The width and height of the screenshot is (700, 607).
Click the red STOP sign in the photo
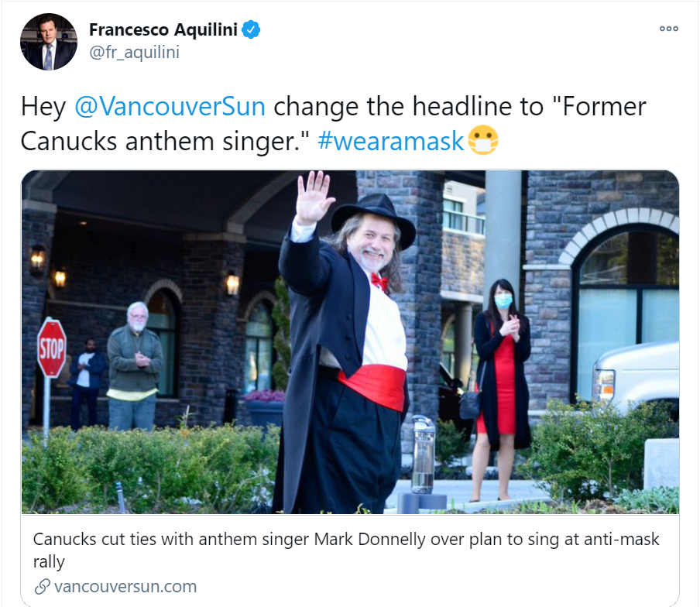pyautogui.click(x=52, y=348)
